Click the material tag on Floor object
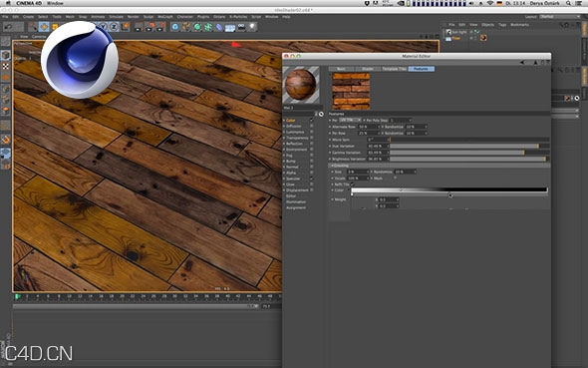The width and height of the screenshot is (588, 368). (483, 38)
